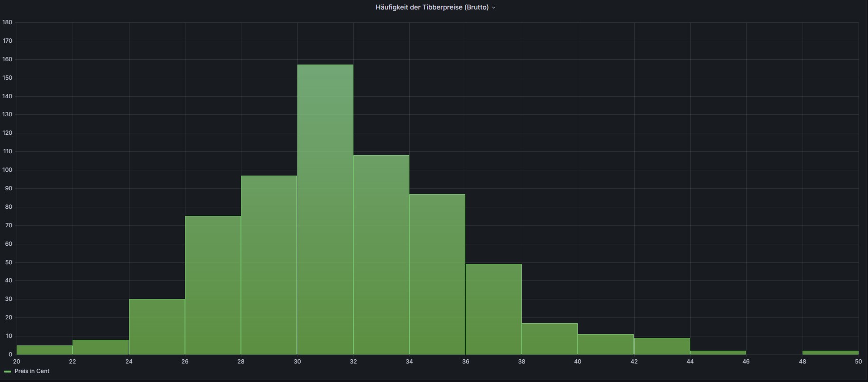This screenshot has height=382, width=868.
Task: Select the histogram bar between 34 and 36
Action: pos(437,274)
